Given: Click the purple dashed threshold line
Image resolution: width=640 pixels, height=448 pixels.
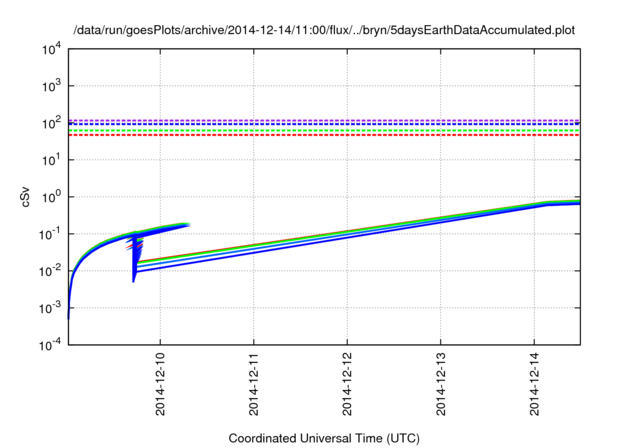Looking at the screenshot, I should click(324, 120).
